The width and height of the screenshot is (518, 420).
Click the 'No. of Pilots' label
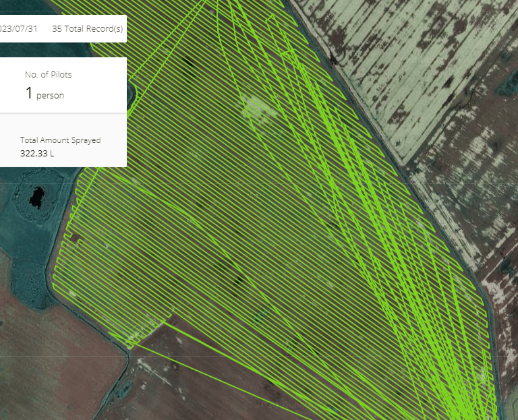tap(49, 75)
